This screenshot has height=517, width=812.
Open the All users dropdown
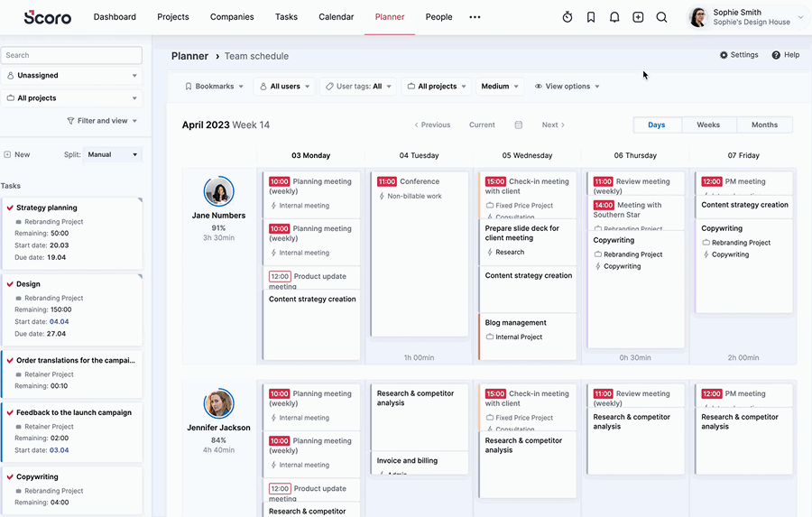[284, 87]
